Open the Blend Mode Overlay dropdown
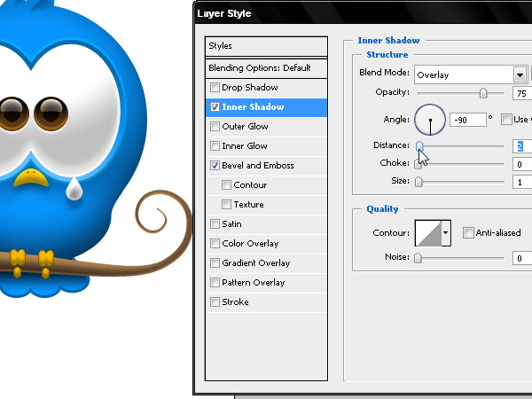This screenshot has width=532, height=399. coord(471,74)
